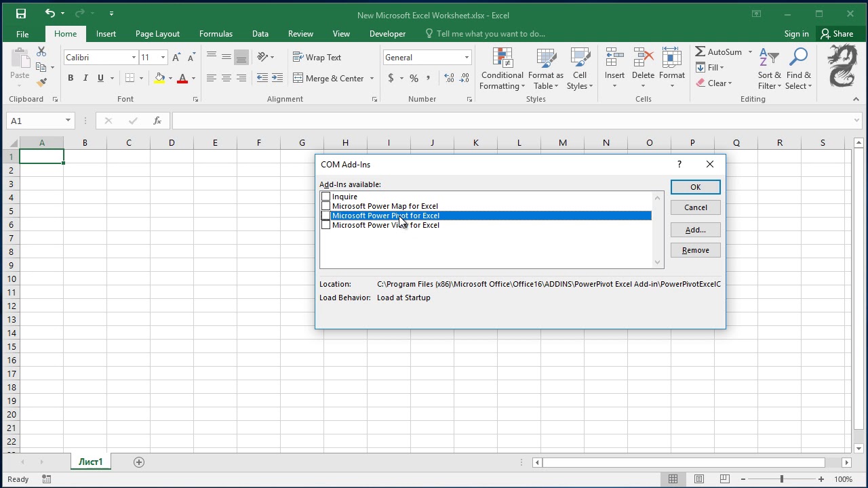Image resolution: width=868 pixels, height=488 pixels.
Task: Click the Insert Function fx icon
Action: (157, 121)
